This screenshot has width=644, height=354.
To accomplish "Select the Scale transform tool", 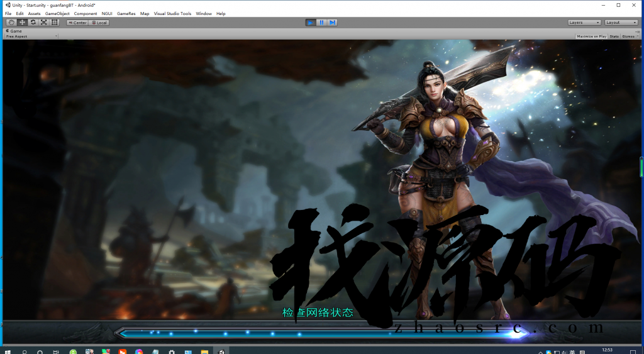I will click(43, 23).
